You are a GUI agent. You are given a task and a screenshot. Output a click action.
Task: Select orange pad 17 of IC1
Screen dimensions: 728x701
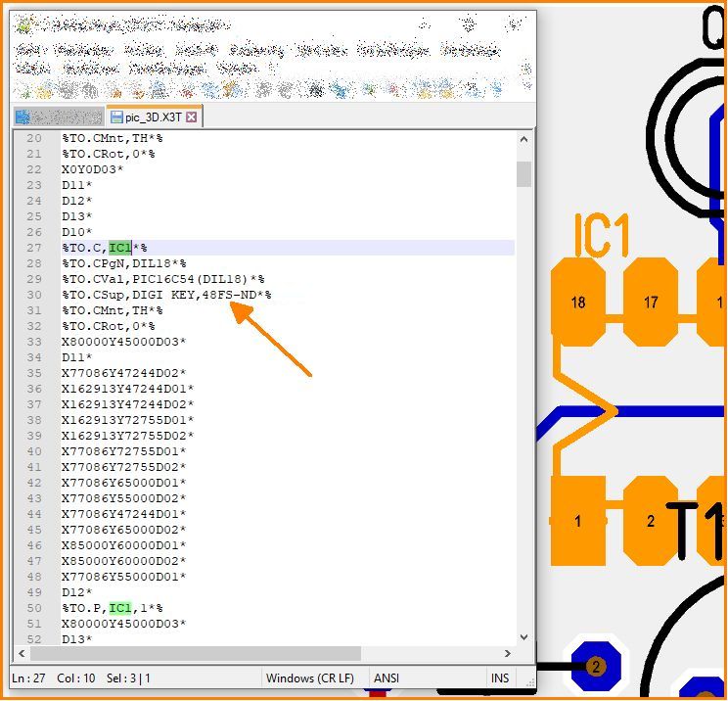point(651,302)
